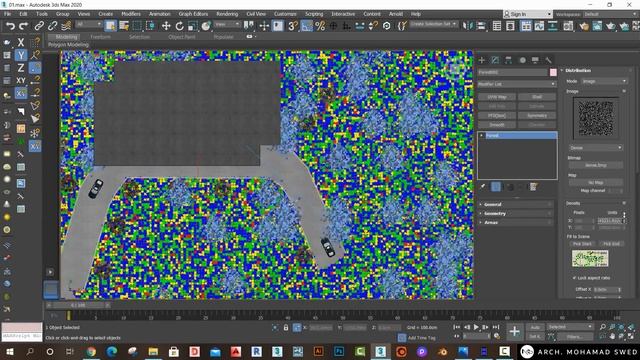Image resolution: width=640 pixels, height=360 pixels.
Task: Click the Zoom viewport navigation icon
Action: [x=603, y=327]
